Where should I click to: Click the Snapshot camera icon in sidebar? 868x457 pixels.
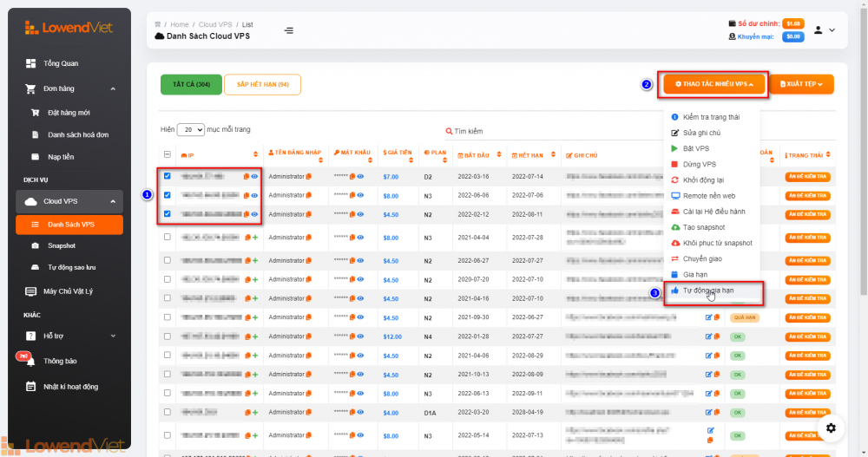[x=36, y=245]
